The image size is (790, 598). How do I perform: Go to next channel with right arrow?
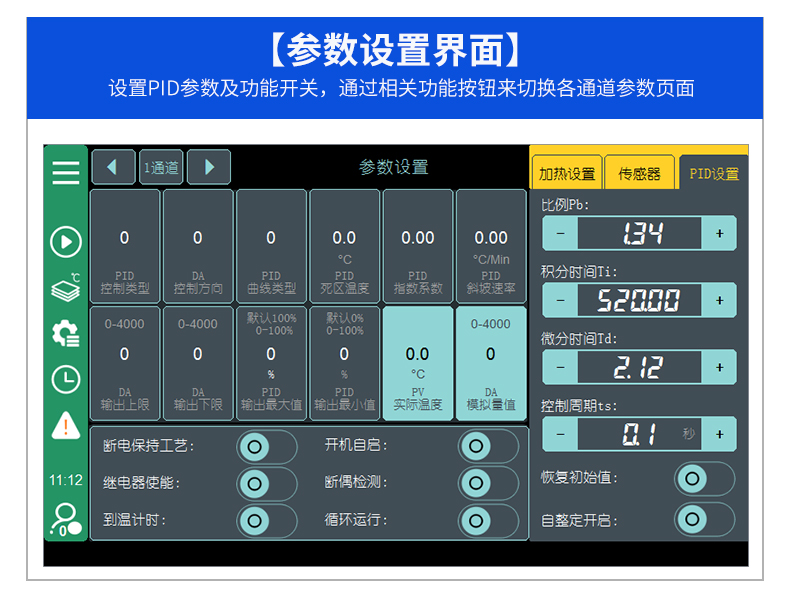209,167
